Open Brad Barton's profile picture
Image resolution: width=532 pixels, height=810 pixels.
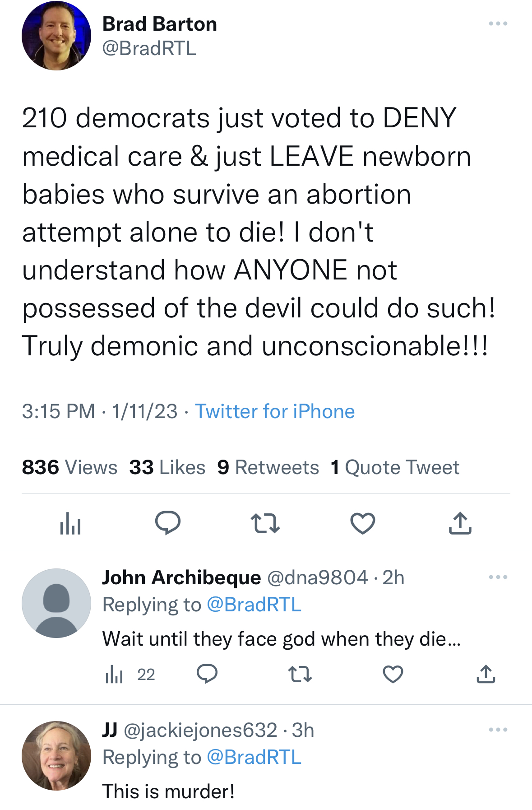pos(56,36)
